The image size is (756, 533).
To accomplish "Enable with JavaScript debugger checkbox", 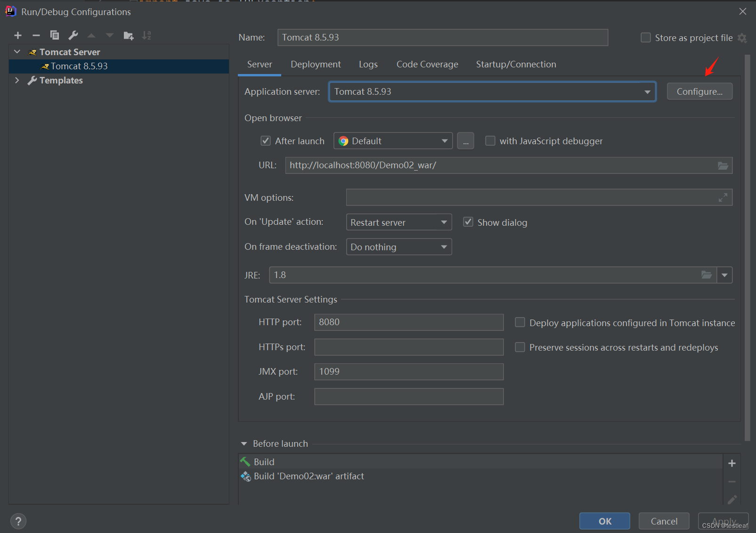I will pos(490,141).
